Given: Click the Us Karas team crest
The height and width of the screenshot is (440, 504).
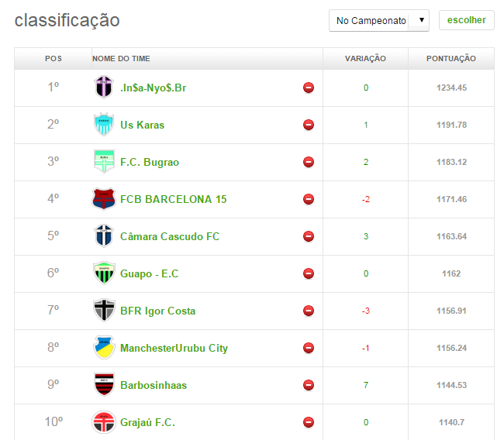Looking at the screenshot, I should pos(103,125).
